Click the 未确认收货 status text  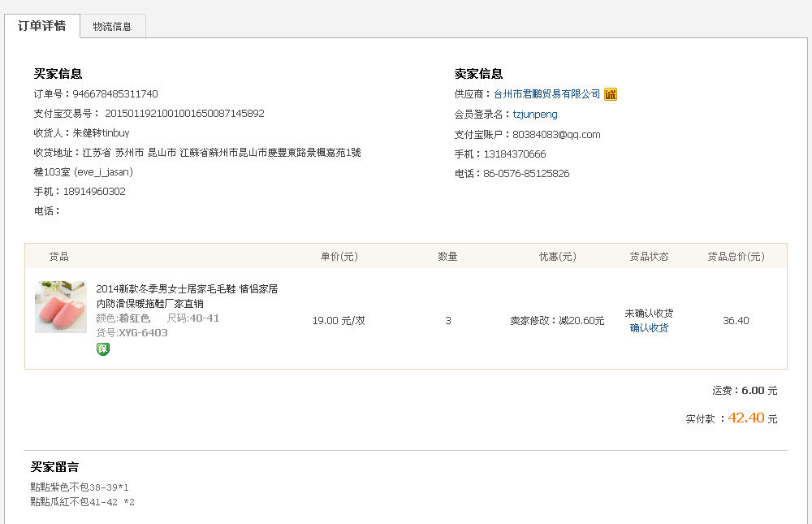point(649,314)
